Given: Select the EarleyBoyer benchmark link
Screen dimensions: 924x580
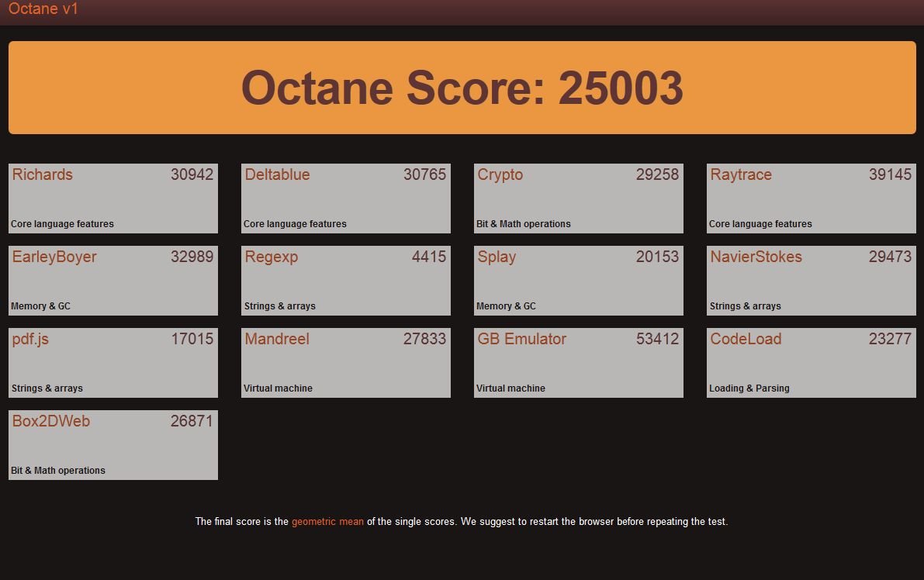Looking at the screenshot, I should (x=54, y=257).
